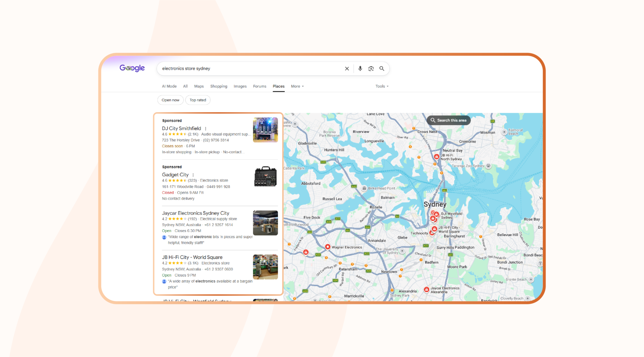This screenshot has width=644, height=357.
Task: Select the Places tab
Action: pos(279,86)
